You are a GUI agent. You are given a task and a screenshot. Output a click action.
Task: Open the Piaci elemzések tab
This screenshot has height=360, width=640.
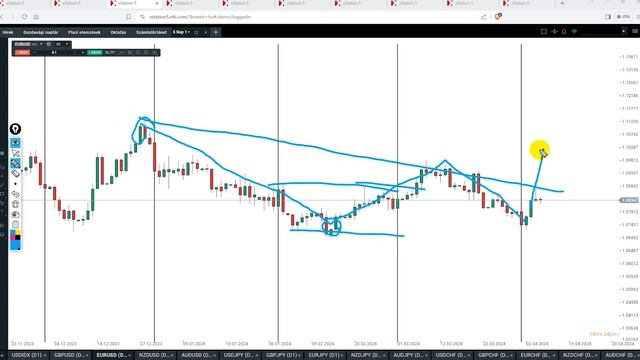click(x=84, y=32)
